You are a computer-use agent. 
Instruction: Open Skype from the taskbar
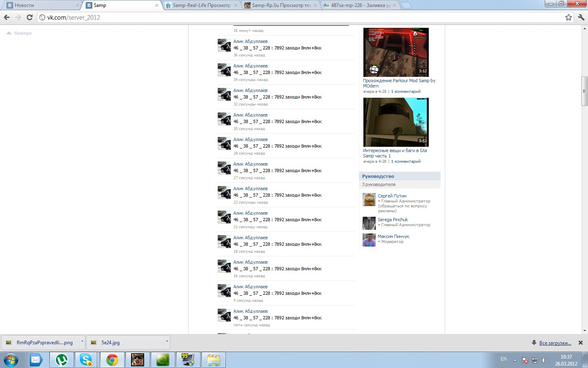[x=87, y=360]
